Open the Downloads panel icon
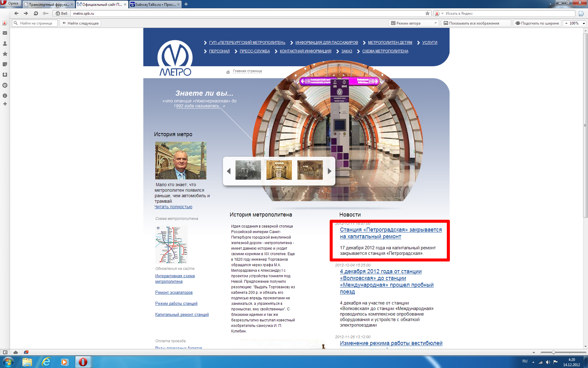This screenshot has height=368, width=588. tap(5, 75)
